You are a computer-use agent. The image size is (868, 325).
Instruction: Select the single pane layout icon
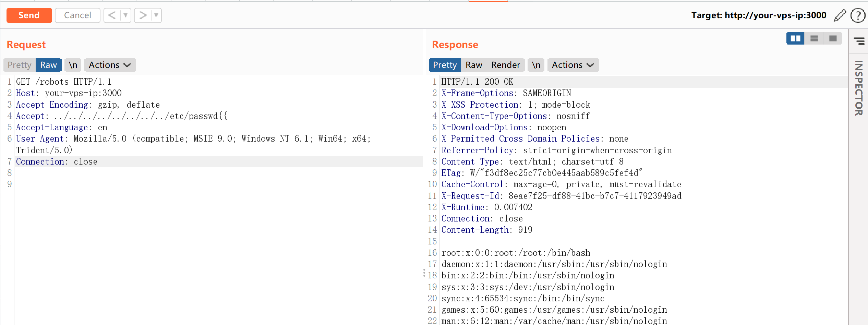click(832, 38)
